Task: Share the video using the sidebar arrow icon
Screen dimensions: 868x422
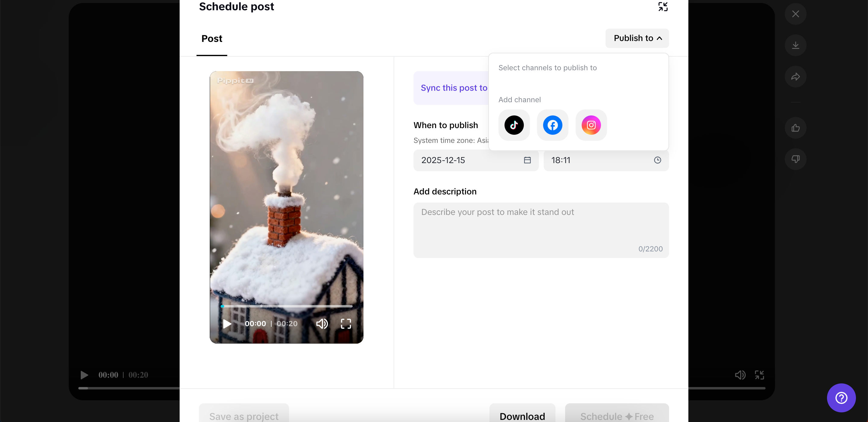Action: click(795, 77)
